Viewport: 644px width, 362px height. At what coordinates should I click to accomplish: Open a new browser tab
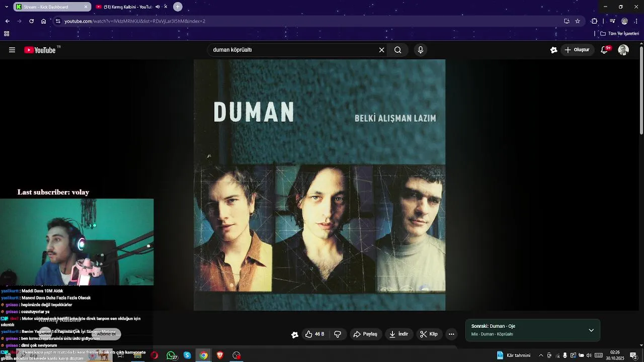point(178,7)
